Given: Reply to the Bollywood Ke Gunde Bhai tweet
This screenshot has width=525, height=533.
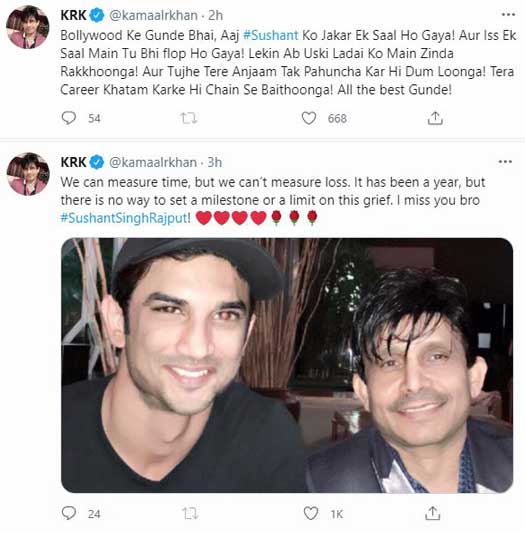Looking at the screenshot, I should (69, 118).
